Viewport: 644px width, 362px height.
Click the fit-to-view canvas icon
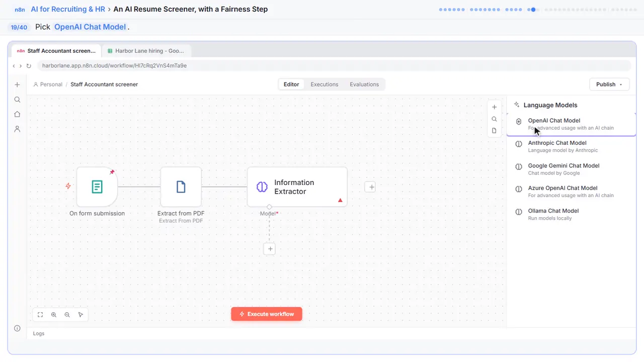(x=40, y=315)
